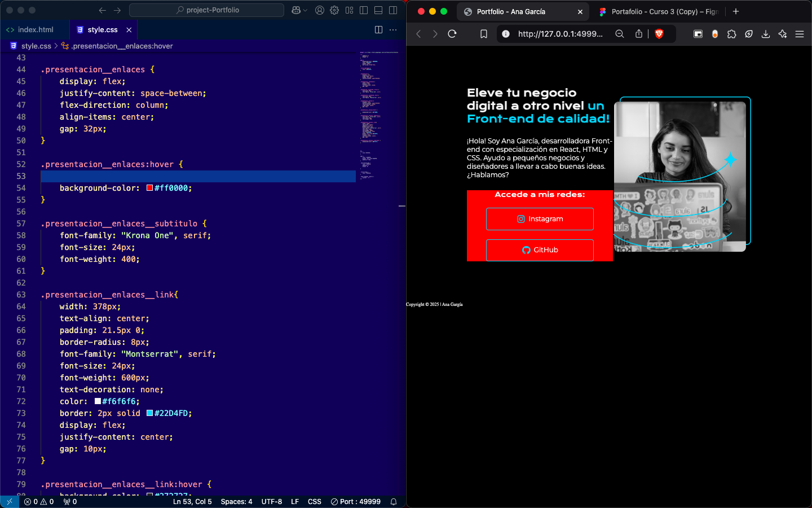Click the ports forwarded status icon
This screenshot has width=812, height=508.
click(70, 501)
